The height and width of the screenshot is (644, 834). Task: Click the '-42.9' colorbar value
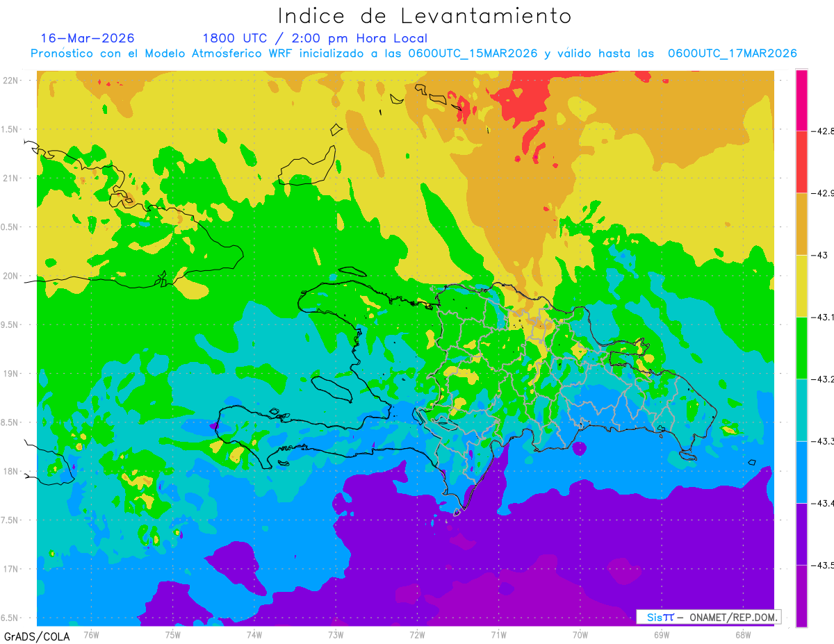(822, 193)
